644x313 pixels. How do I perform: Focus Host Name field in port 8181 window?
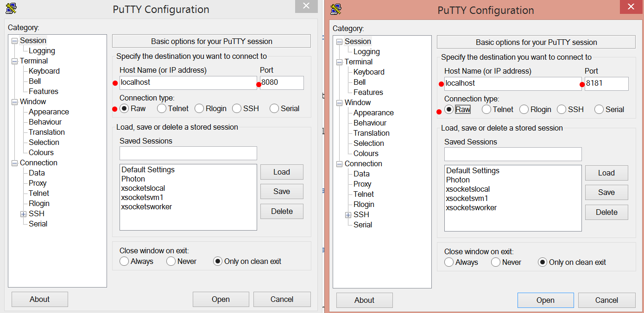click(513, 84)
